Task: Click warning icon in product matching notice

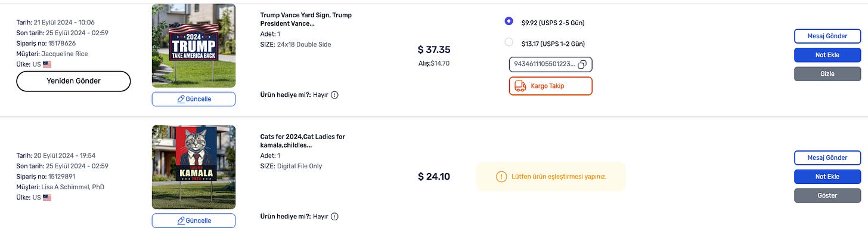Action: (501, 177)
